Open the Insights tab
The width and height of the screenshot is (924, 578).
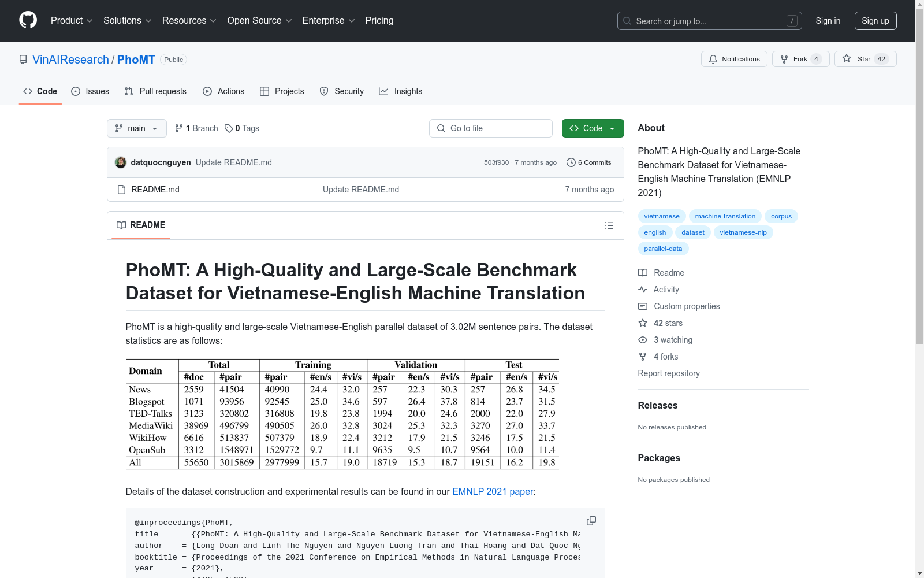point(401,91)
